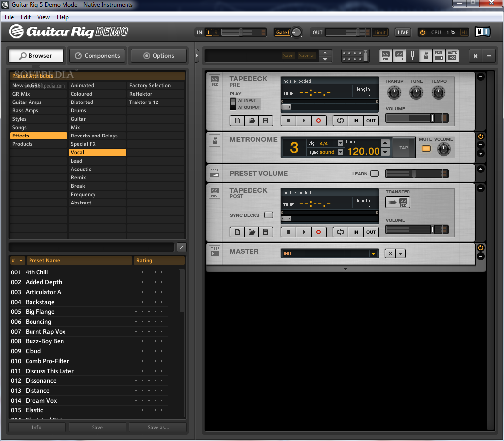
Task: Decrease metronome BPM with down arrow
Action: pos(385,152)
